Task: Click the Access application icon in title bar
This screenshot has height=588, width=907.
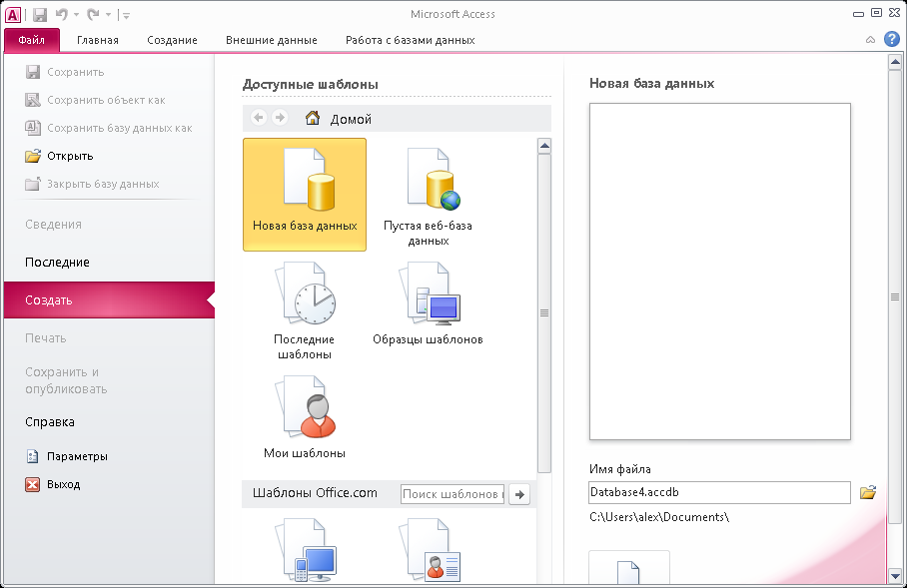Action: pos(12,14)
